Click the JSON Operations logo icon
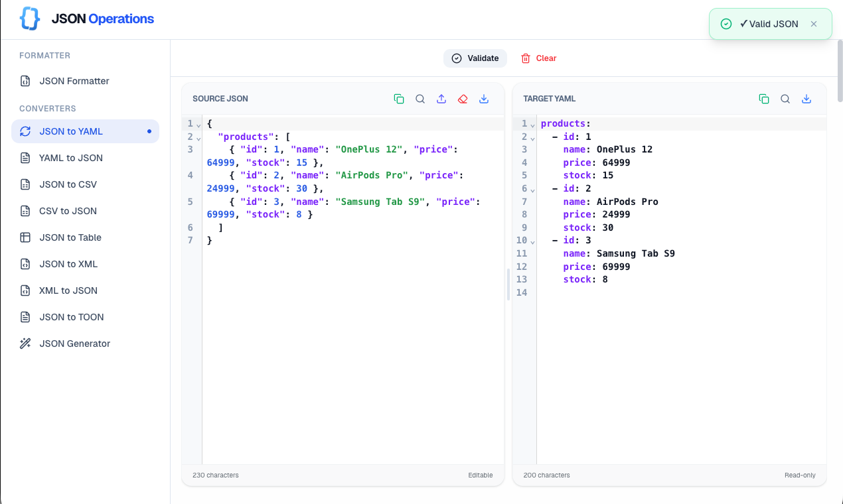This screenshot has width=843, height=504. (29, 18)
